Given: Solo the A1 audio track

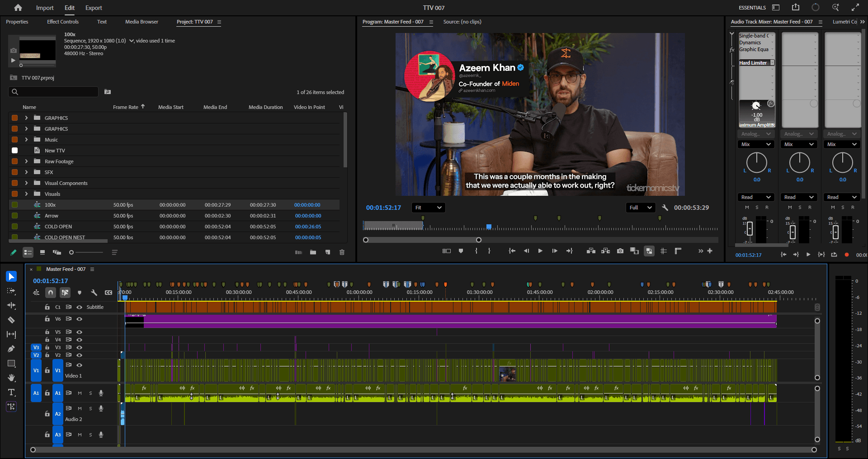Looking at the screenshot, I should pos(90,393).
